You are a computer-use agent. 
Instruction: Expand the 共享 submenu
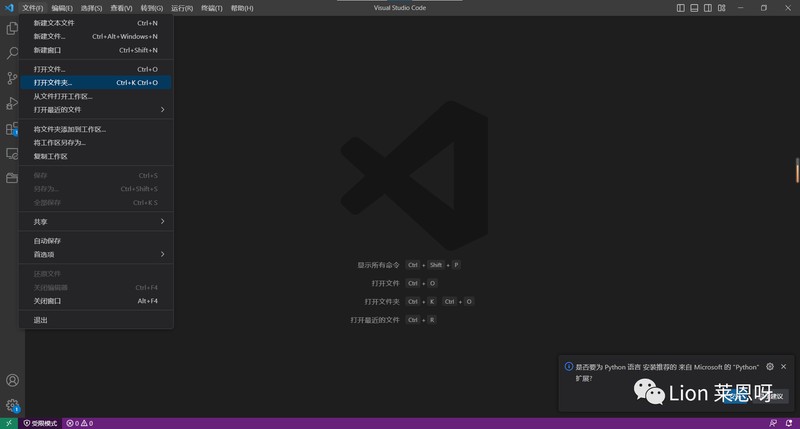(96, 221)
